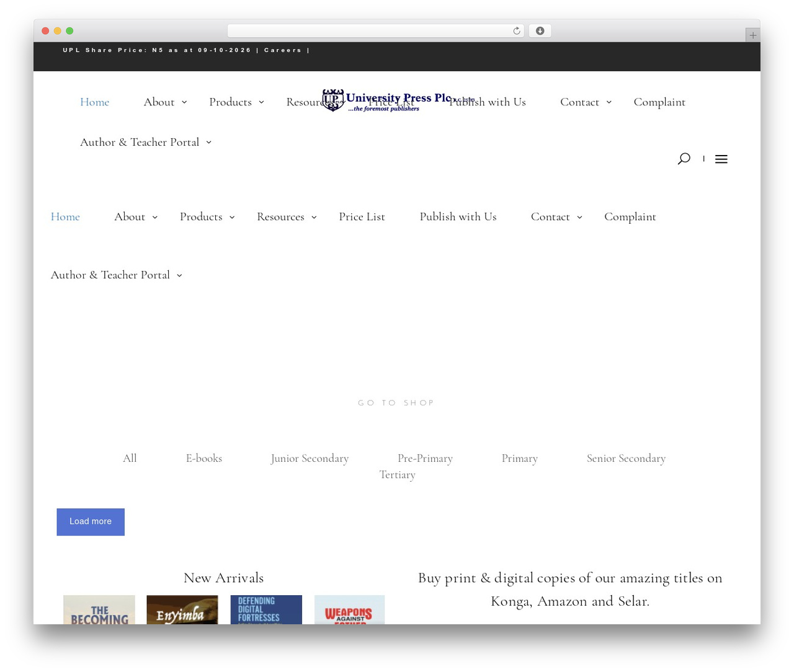Open Complaint in second navigation bar
794x672 pixels.
tap(630, 217)
